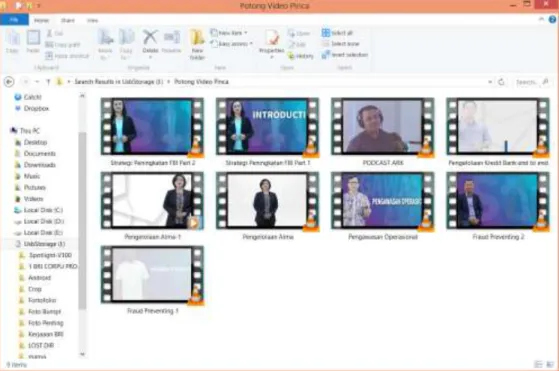Open Dropbox in the navigation pane

click(x=32, y=108)
